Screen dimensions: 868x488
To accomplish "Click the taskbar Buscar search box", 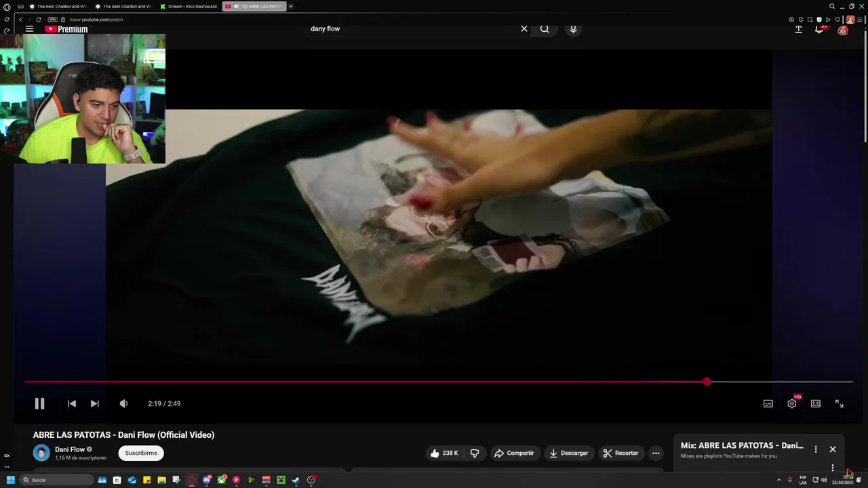I will point(57,480).
